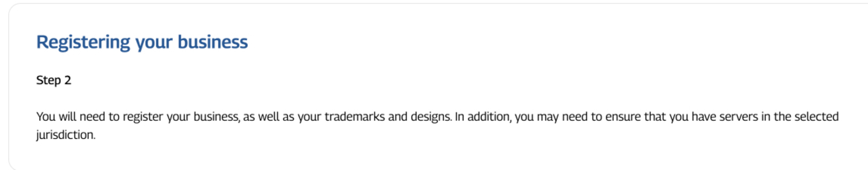The height and width of the screenshot is (170, 868).
Task: Select the "Step 2" label
Action: (54, 80)
